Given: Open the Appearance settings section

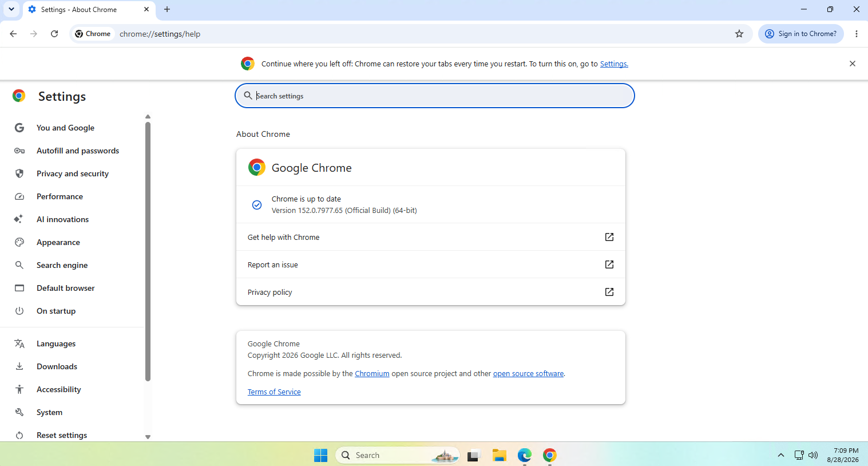Looking at the screenshot, I should click(x=58, y=242).
